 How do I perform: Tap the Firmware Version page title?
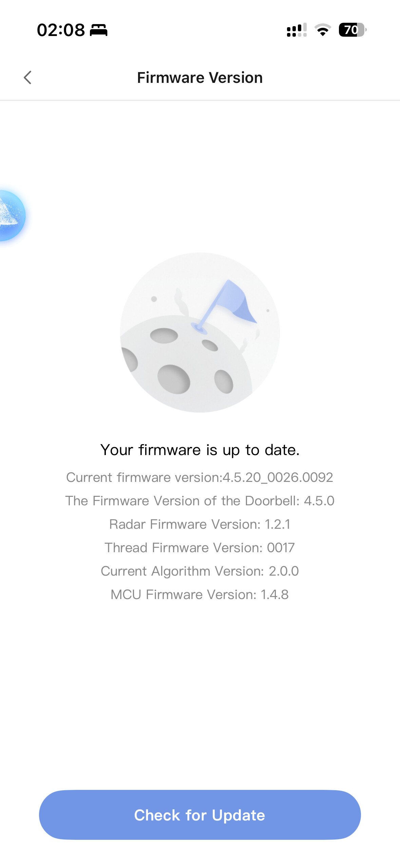click(x=200, y=78)
